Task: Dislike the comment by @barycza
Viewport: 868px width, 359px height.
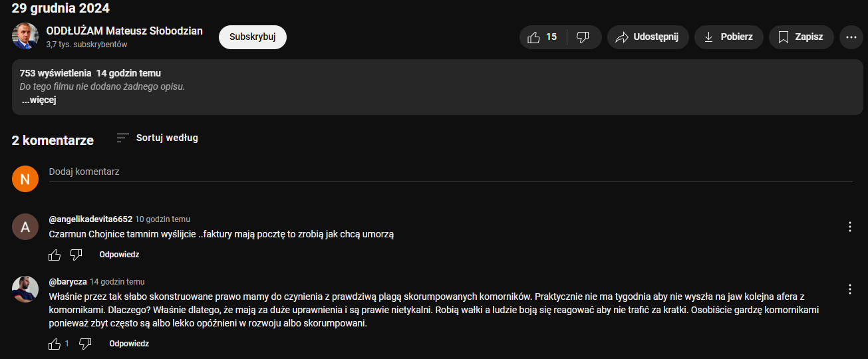Action: 85,344
